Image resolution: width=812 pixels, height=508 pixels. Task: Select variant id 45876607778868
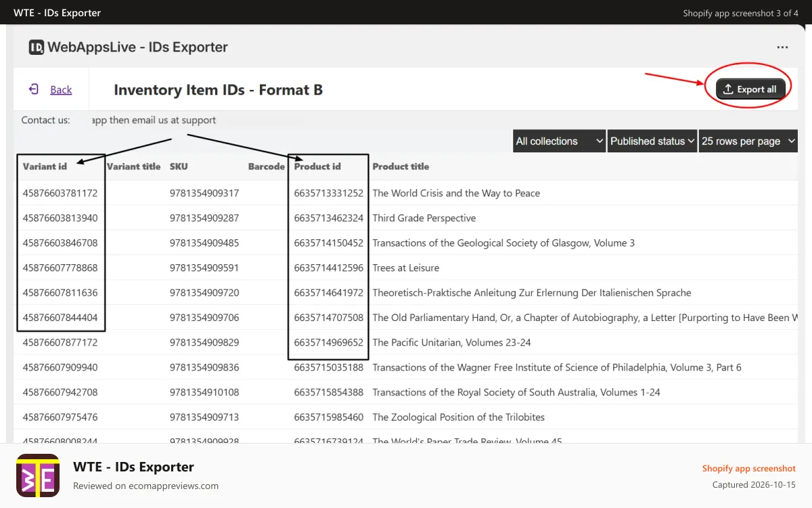60,268
